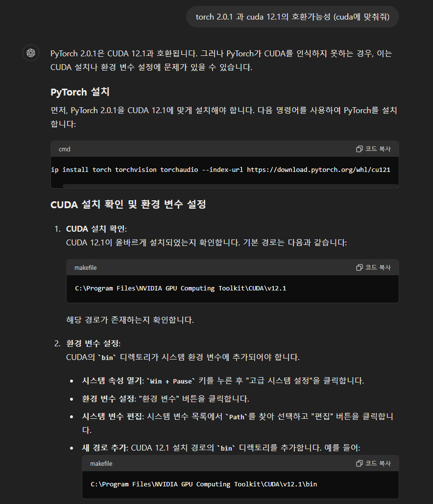This screenshot has width=433, height=504.
Task: Click the '새 경로 추가' bullet label
Action: (105, 448)
